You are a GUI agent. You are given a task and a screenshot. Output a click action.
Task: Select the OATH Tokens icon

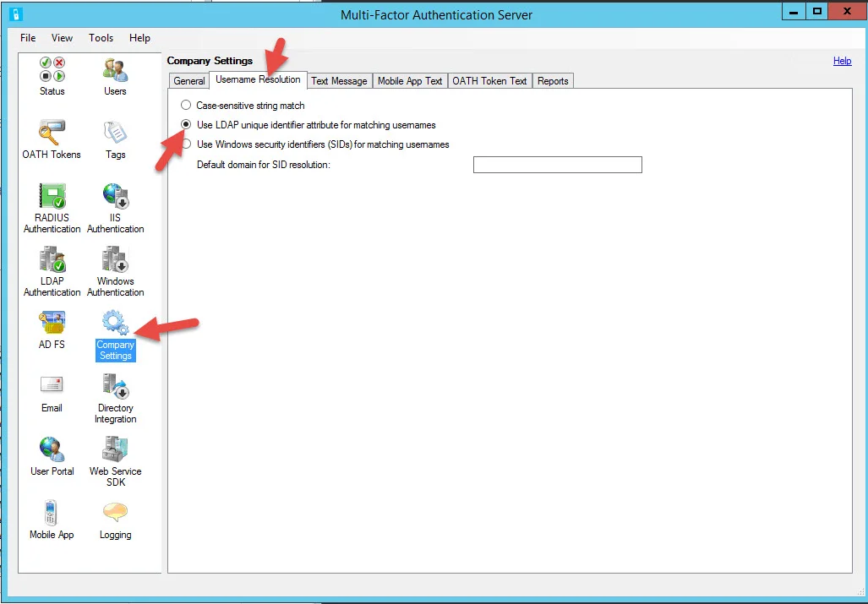(x=52, y=133)
